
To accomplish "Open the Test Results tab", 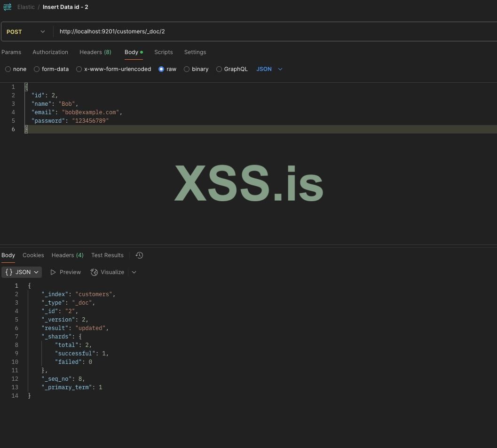I will pyautogui.click(x=108, y=255).
